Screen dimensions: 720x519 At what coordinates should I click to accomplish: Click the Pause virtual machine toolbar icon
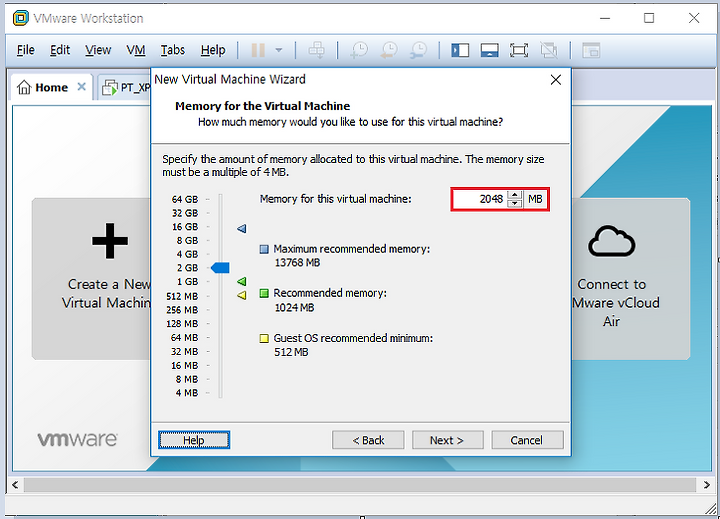coord(258,50)
